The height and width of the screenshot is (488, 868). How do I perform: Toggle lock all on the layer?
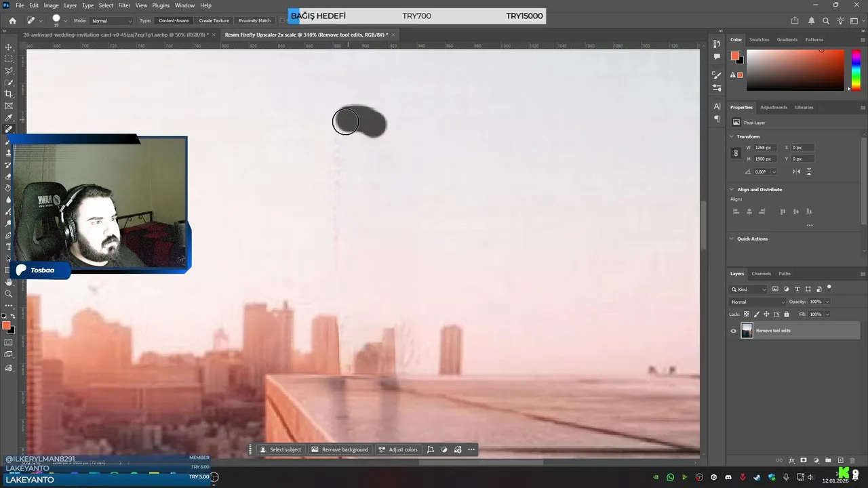tap(787, 314)
